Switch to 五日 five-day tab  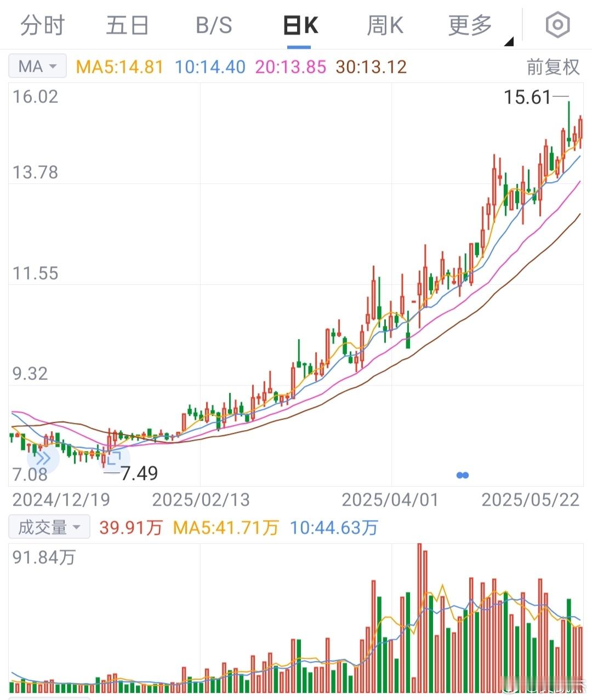tap(128, 25)
